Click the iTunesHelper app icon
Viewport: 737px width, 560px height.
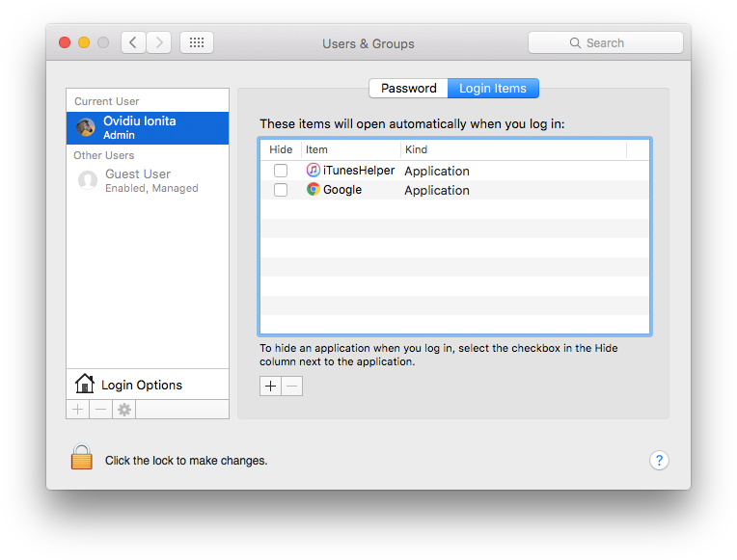[x=314, y=171]
